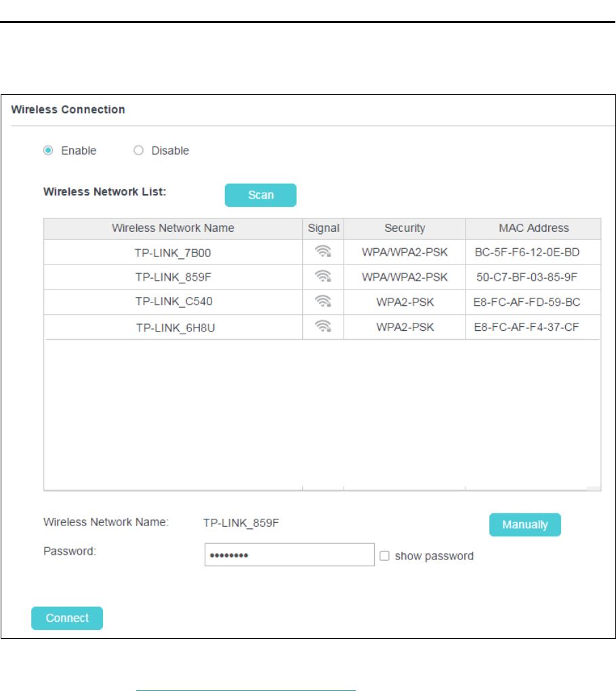Select network TP-LINK_7B00 in list
Image resolution: width=616 pixels, height=691 pixels.
(173, 252)
